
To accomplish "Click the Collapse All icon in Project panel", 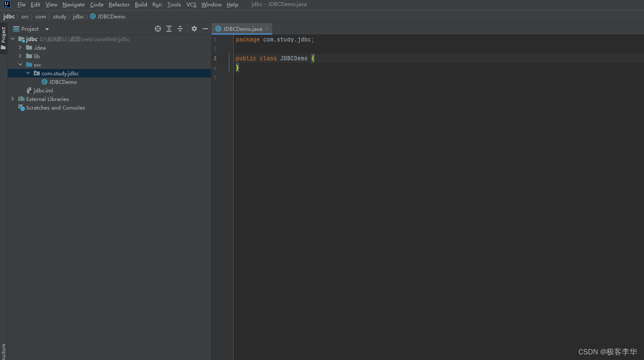I will [180, 29].
